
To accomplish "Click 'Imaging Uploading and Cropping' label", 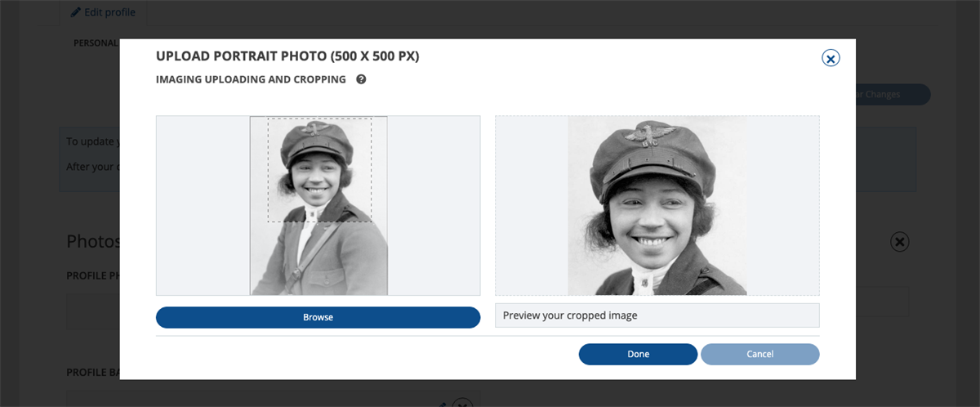I will point(251,79).
